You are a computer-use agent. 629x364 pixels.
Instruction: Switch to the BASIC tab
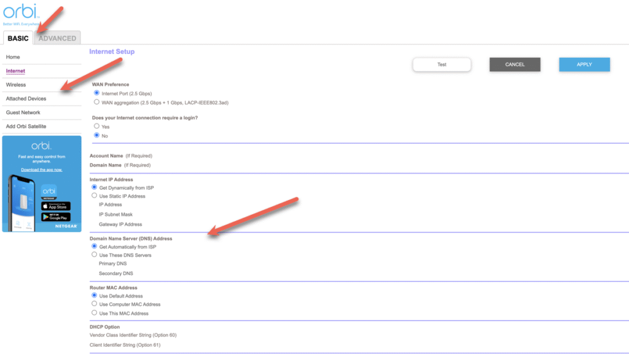tap(18, 38)
